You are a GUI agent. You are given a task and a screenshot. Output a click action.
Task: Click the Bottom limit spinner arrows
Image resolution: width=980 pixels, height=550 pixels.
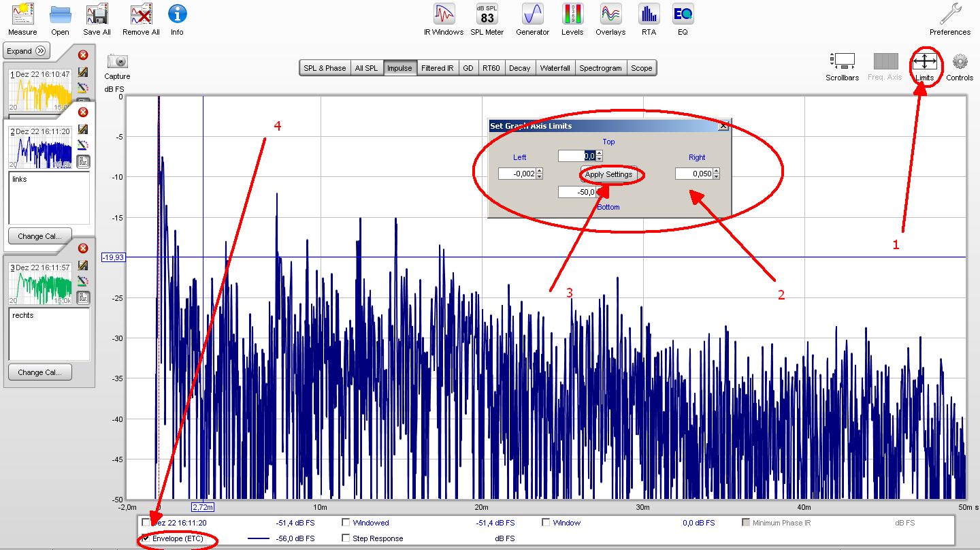599,192
